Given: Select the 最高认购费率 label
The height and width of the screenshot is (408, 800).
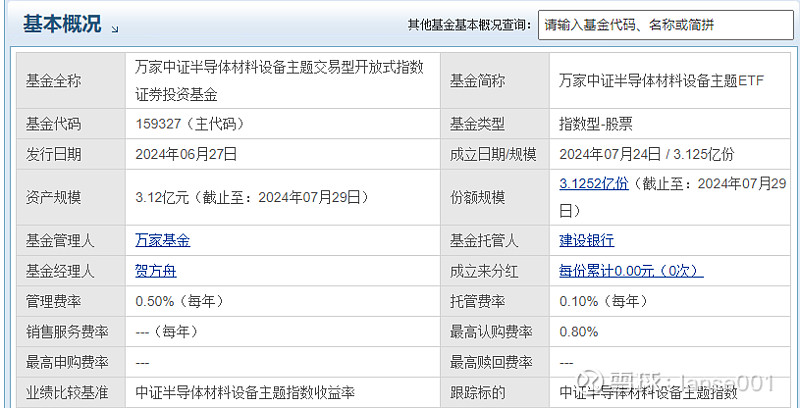Looking at the screenshot, I should (491, 332).
